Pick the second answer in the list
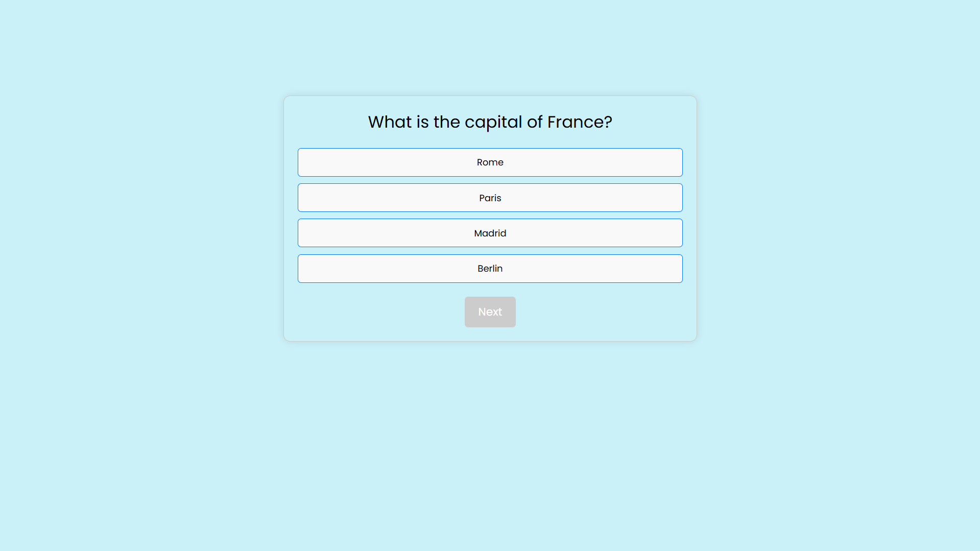Viewport: 980px width, 551px height. [x=490, y=198]
